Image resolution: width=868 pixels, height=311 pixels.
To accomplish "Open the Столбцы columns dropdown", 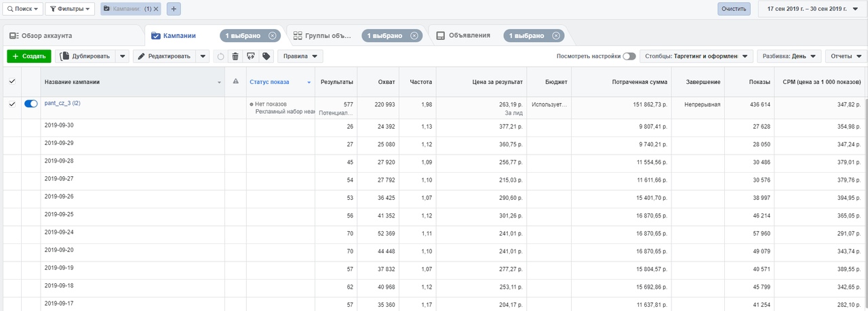I will 697,56.
